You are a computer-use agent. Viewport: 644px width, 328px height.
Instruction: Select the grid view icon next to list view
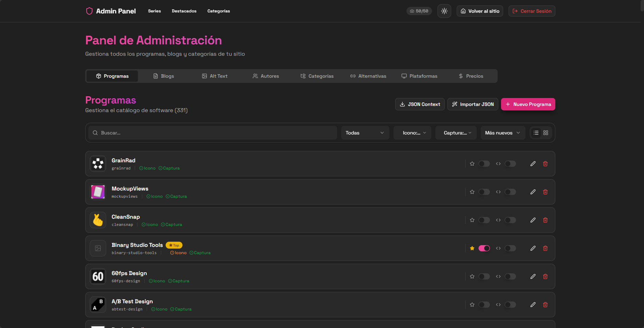click(546, 132)
